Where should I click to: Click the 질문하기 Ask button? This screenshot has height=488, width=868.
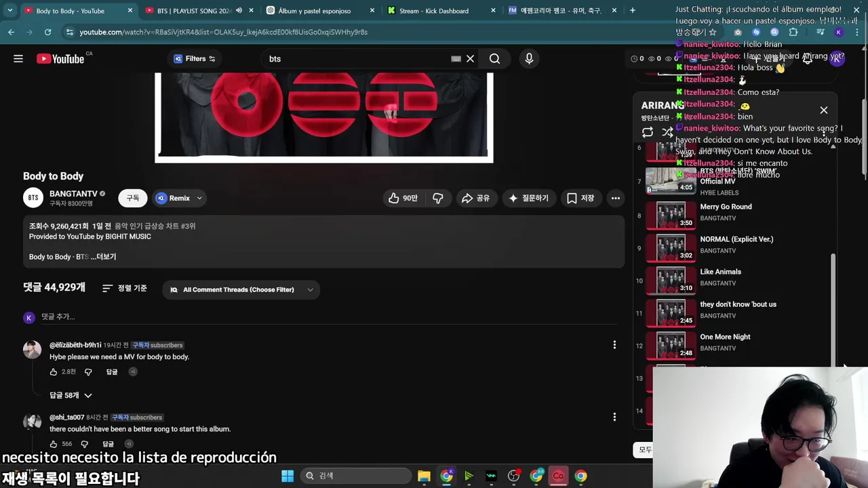(528, 198)
